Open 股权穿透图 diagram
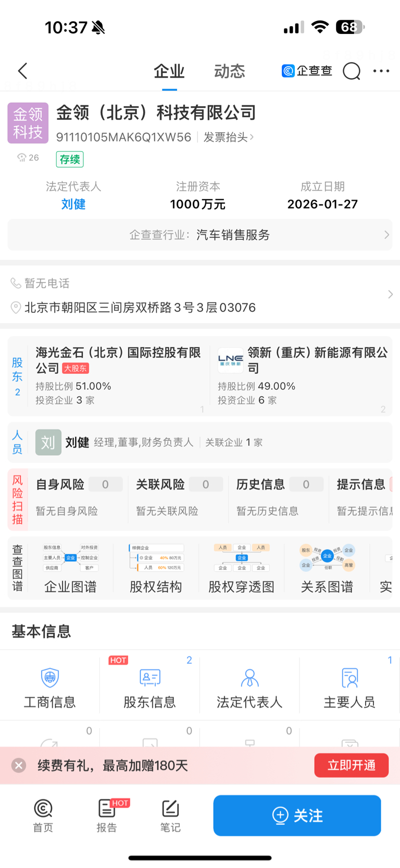 pos(241,569)
